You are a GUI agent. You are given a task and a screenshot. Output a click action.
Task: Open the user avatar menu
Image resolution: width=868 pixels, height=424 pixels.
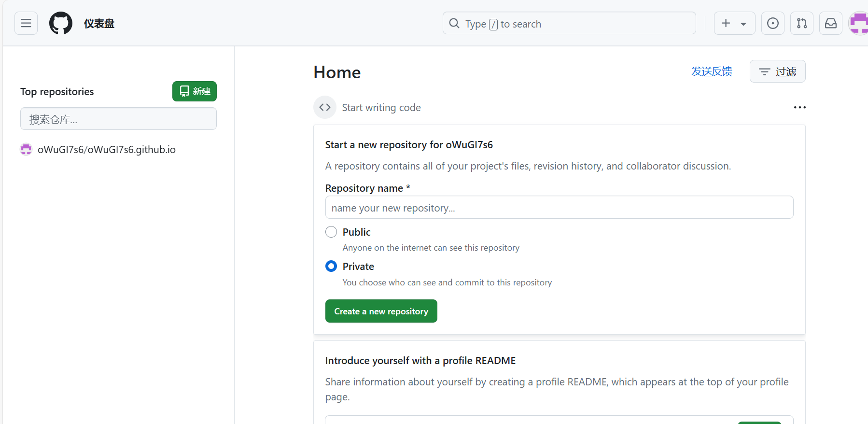click(859, 23)
